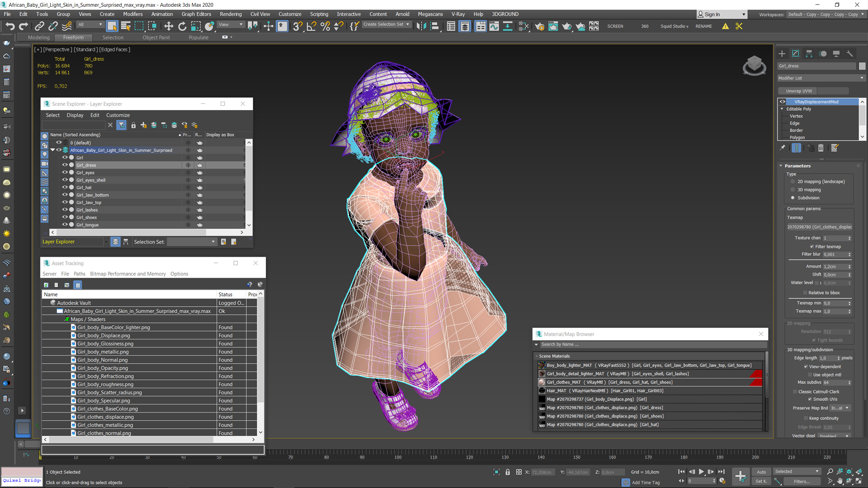Select 2D mapping (landscape) radio option
Image resolution: width=868 pixels, height=488 pixels.
click(x=793, y=182)
